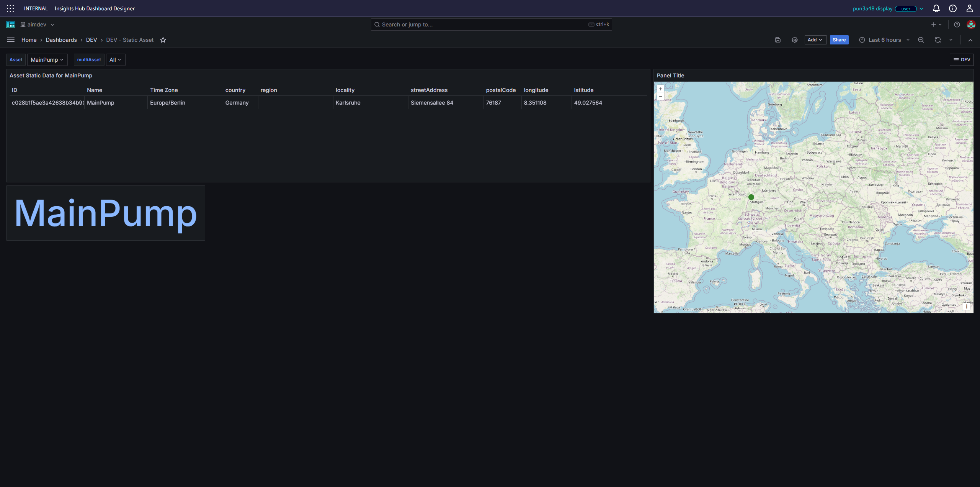Sort table by Time Zone column
This screenshot has width=980, height=487.
click(164, 90)
